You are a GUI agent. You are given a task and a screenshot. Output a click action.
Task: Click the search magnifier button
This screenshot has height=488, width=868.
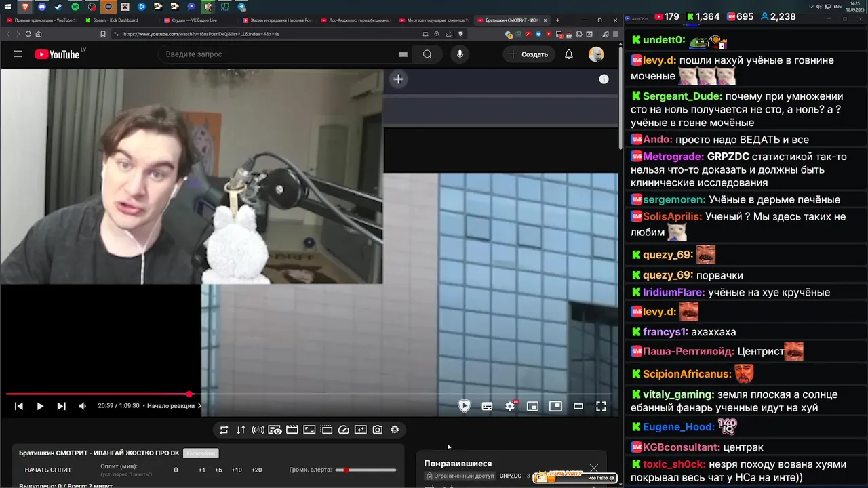point(427,54)
